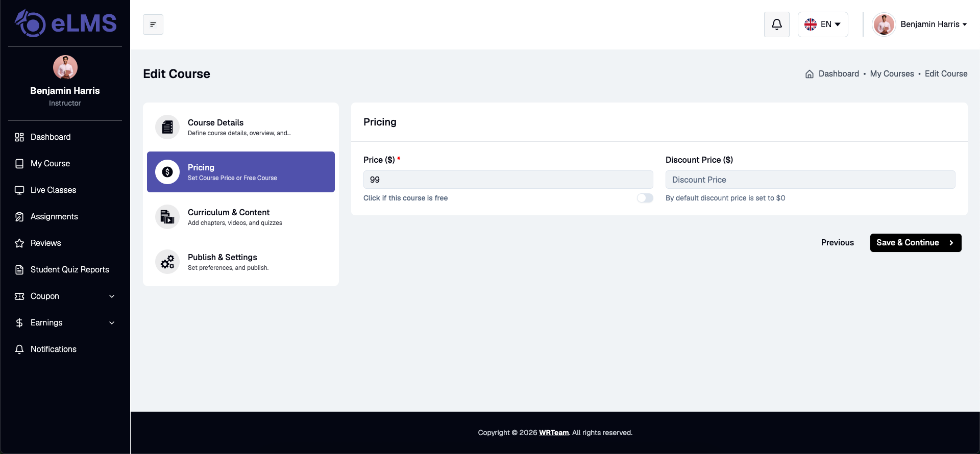Click the Earnings dollar icon
The width and height of the screenshot is (980, 454).
click(19, 323)
